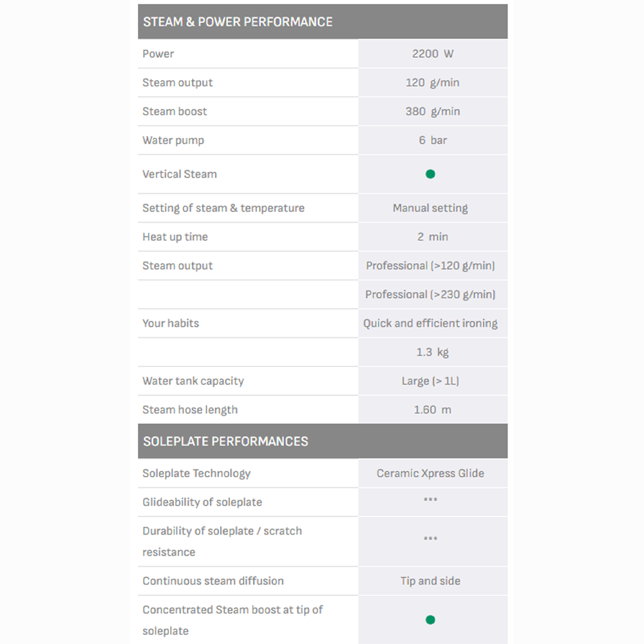Click the Ceramic Xpress Glide value
Image resolution: width=644 pixels, height=644 pixels.
click(x=430, y=473)
